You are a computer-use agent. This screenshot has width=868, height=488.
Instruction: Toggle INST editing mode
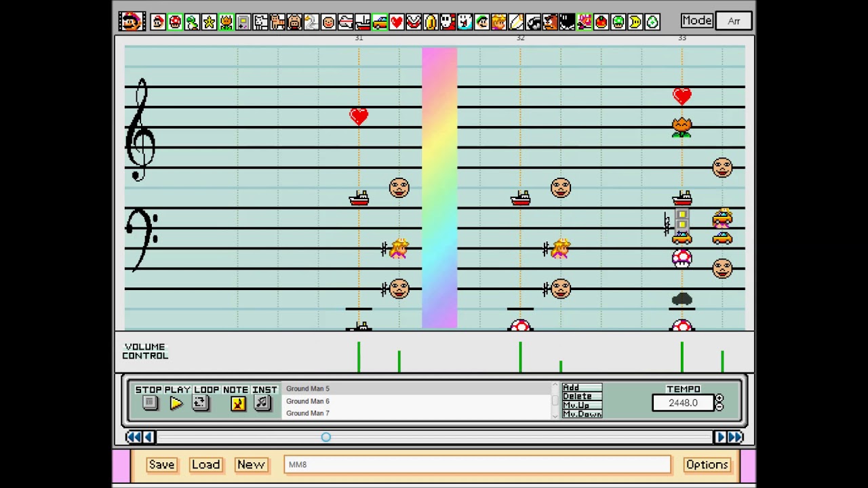click(x=262, y=403)
